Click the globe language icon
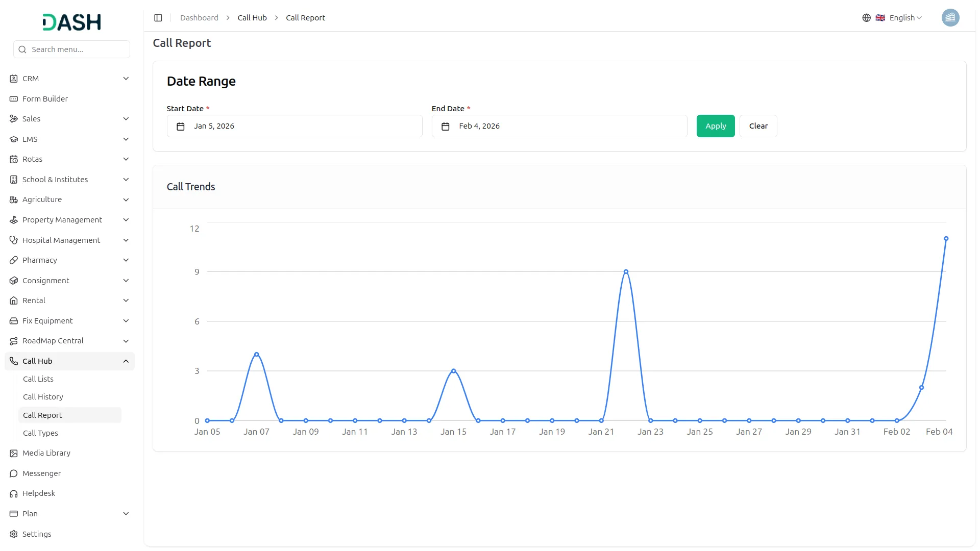980x551 pixels. pos(866,18)
